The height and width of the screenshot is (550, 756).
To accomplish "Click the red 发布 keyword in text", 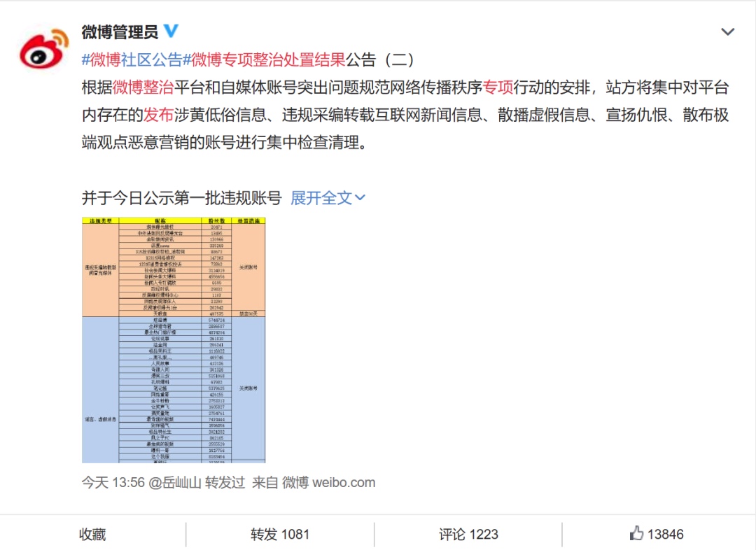I will [x=159, y=115].
